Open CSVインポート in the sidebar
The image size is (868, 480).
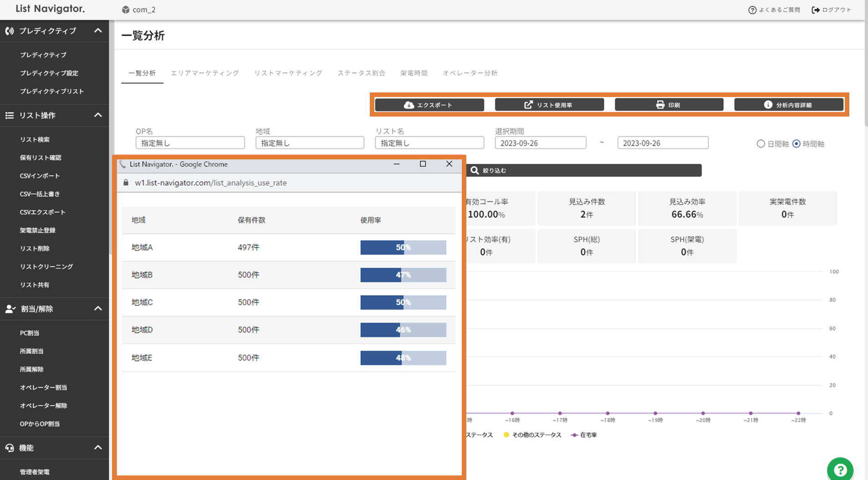pyautogui.click(x=40, y=176)
